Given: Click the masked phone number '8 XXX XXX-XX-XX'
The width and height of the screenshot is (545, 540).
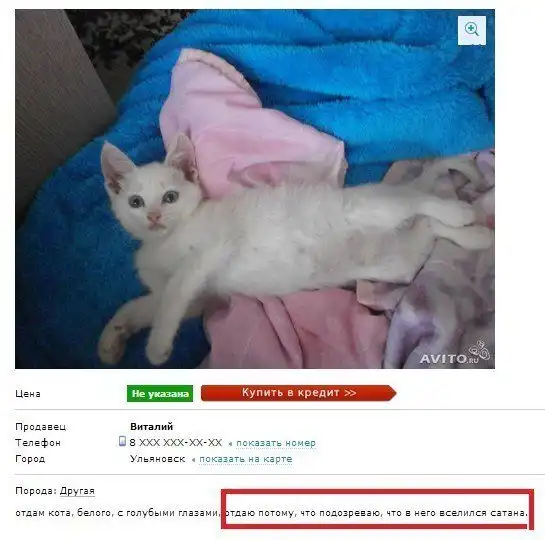Looking at the screenshot, I should click(x=176, y=442).
